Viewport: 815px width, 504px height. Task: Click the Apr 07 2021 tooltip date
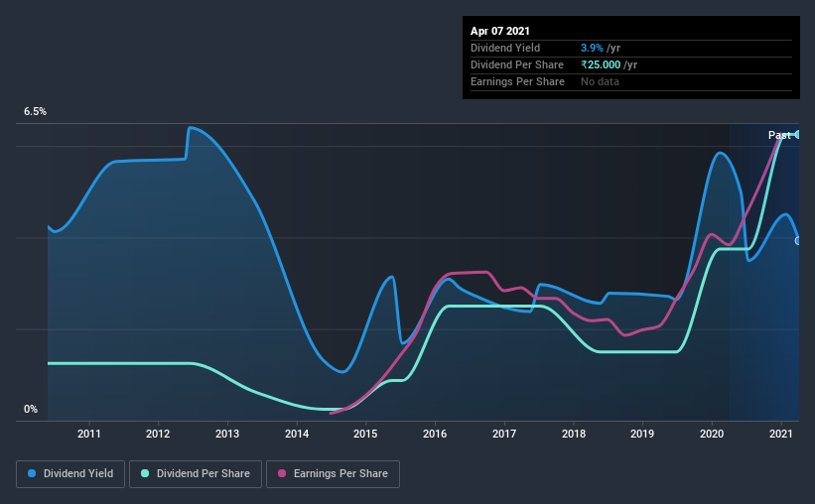[500, 31]
